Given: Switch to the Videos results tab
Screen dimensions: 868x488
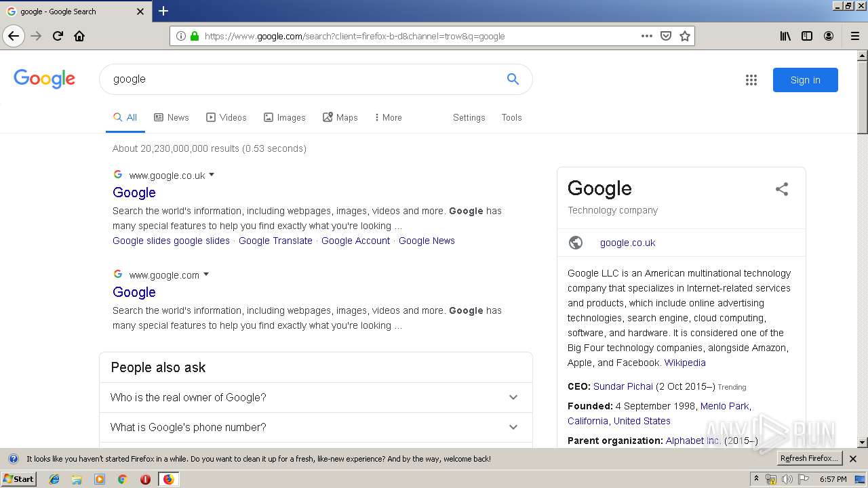Looking at the screenshot, I should pos(226,117).
